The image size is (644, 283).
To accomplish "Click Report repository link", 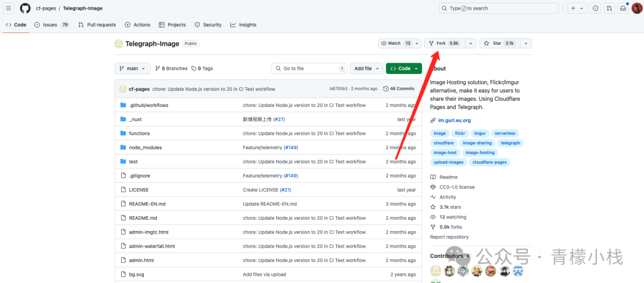I will (x=450, y=237).
